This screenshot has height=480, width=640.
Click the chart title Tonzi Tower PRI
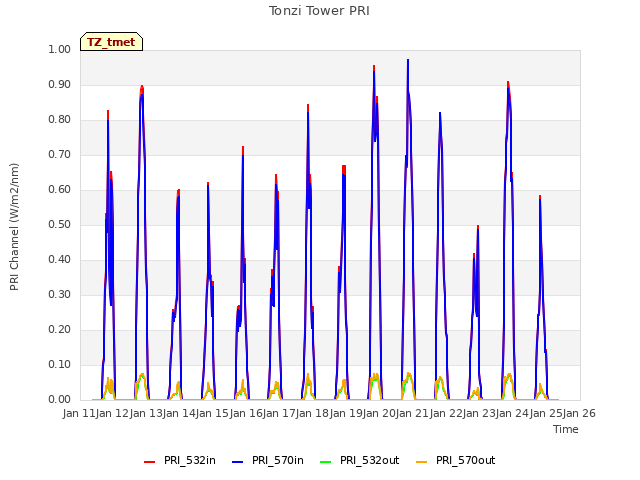point(319,11)
